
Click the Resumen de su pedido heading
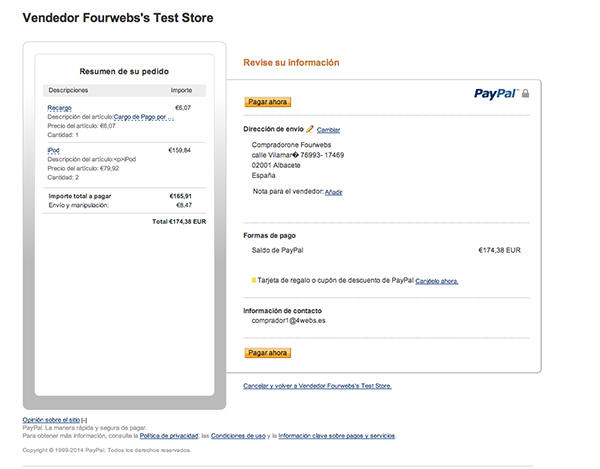point(124,72)
